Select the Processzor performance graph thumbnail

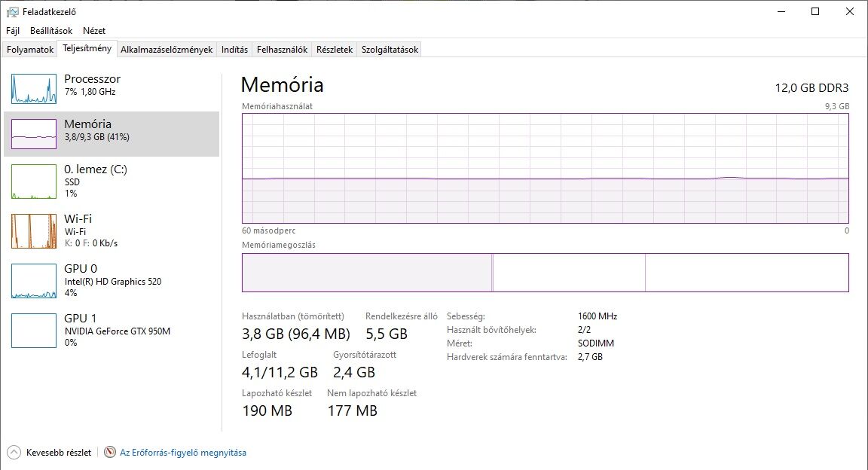[x=34, y=89]
